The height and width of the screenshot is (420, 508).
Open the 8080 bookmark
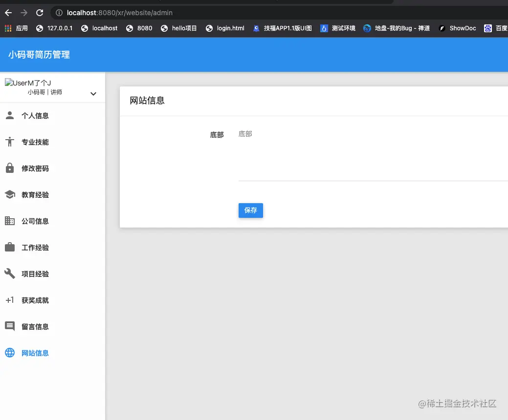[139, 28]
